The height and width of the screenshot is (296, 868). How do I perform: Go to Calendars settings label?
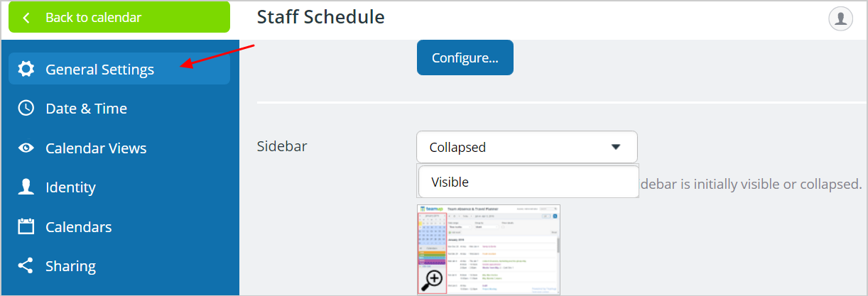tap(79, 227)
